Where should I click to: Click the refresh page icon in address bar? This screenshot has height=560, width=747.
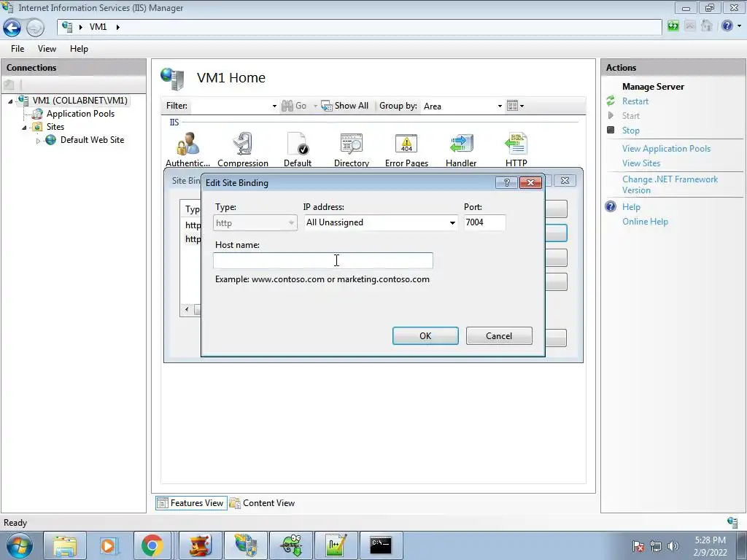[673, 26]
